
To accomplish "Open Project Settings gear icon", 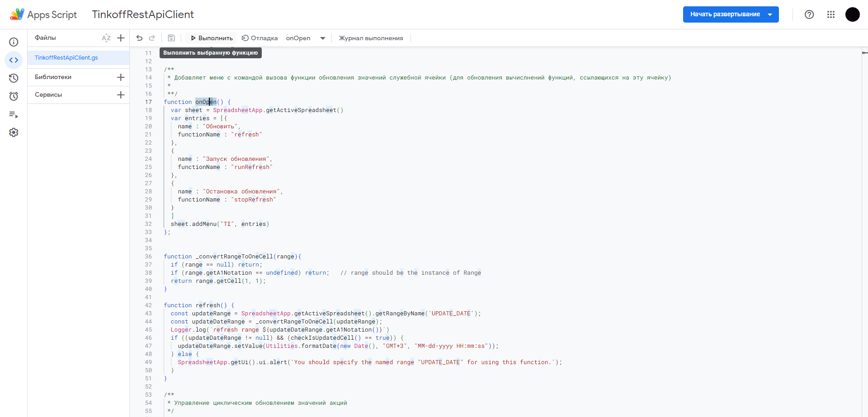I will pos(14,132).
